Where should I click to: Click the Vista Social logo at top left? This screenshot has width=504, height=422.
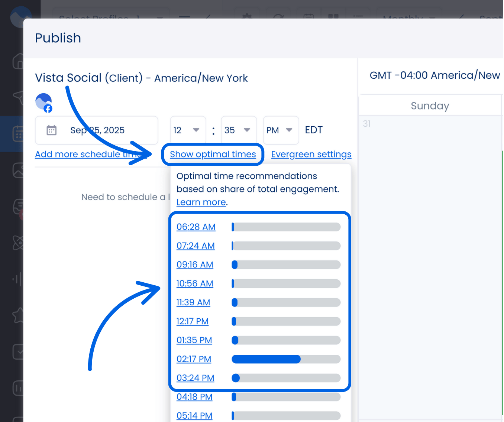coord(20,17)
